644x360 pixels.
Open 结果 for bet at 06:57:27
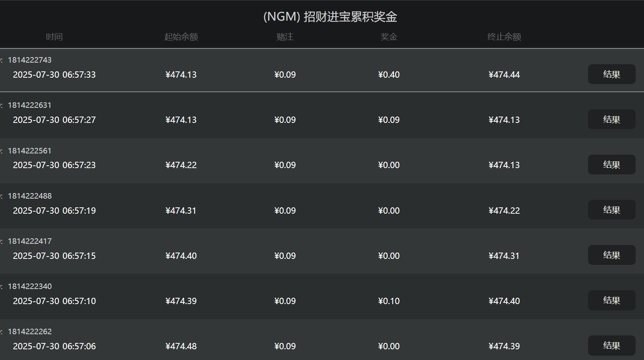click(611, 119)
